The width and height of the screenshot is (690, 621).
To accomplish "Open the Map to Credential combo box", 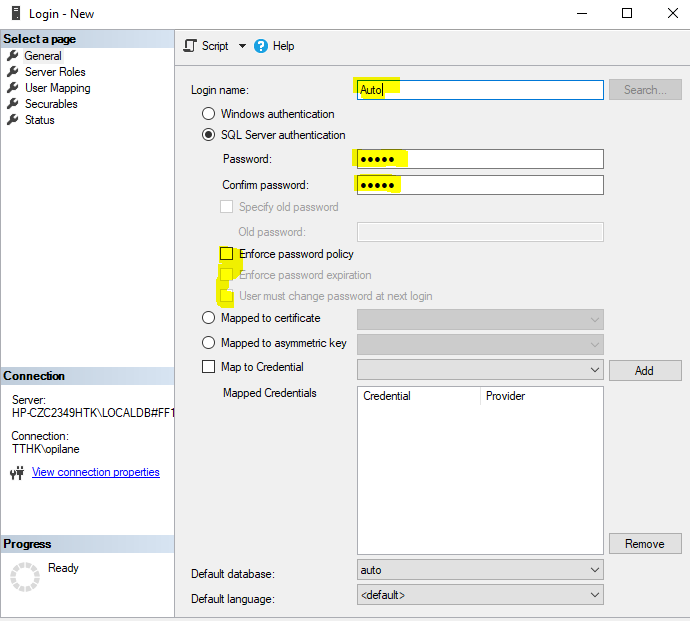I will tap(480, 369).
